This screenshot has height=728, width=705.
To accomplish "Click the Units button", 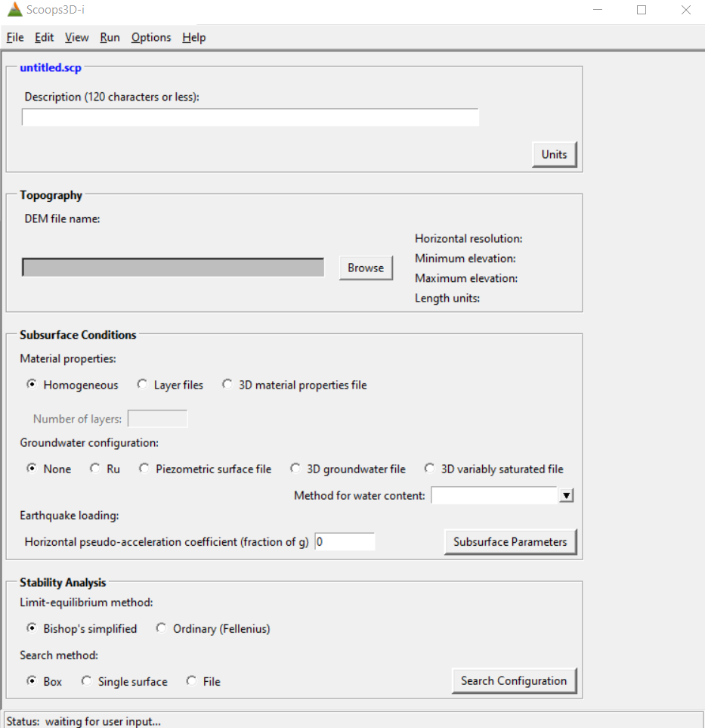I will pyautogui.click(x=554, y=155).
